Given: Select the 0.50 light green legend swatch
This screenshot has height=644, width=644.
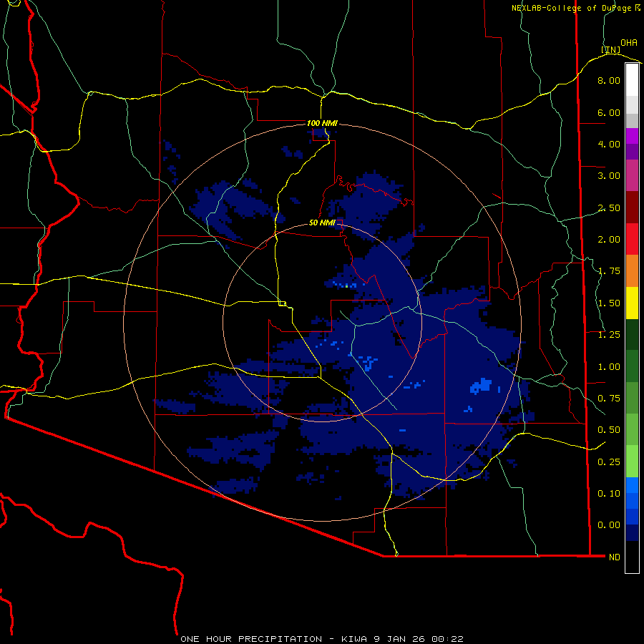Looking at the screenshot, I should pos(632,429).
